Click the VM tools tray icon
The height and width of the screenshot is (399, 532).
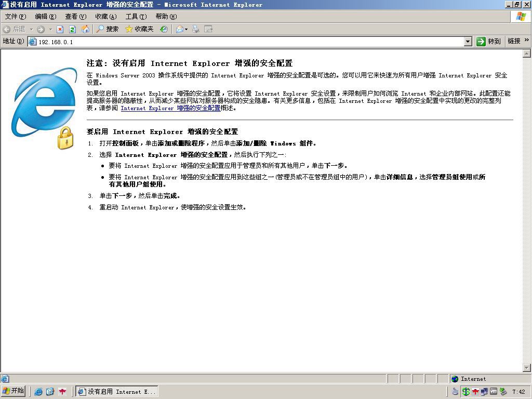494,392
